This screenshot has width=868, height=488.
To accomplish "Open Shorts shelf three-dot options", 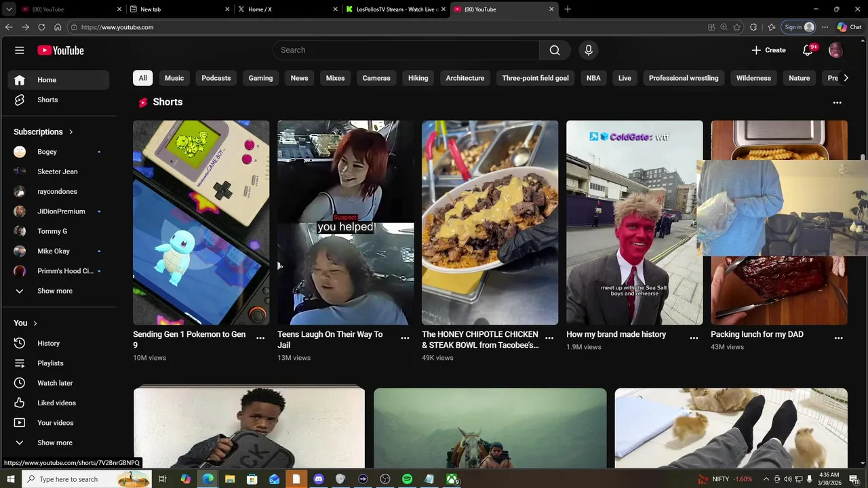I will point(837,102).
